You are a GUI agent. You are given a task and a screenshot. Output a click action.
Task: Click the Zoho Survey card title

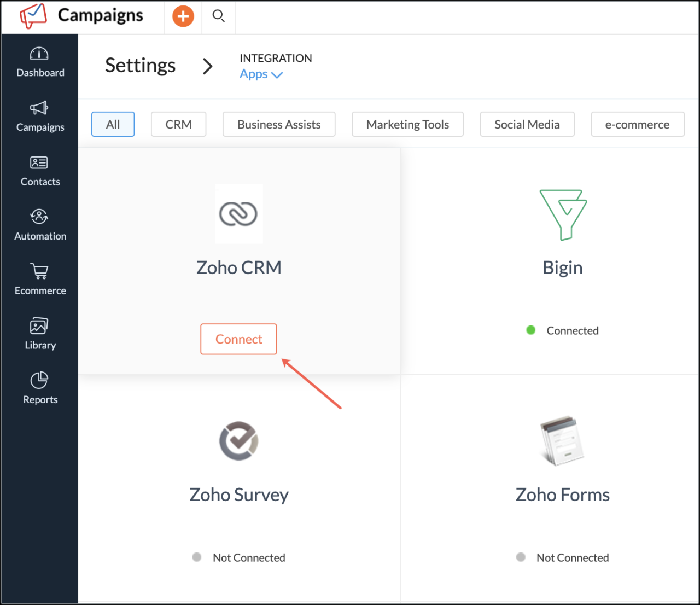(x=239, y=495)
